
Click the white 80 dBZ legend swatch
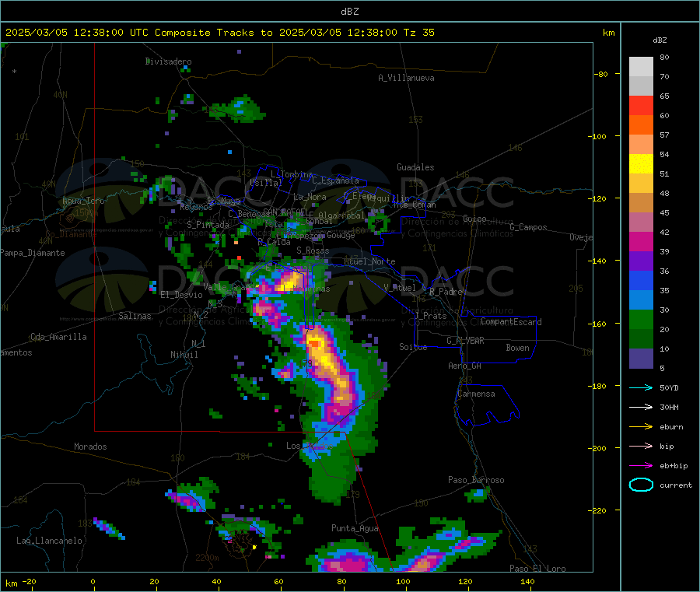pyautogui.click(x=641, y=67)
